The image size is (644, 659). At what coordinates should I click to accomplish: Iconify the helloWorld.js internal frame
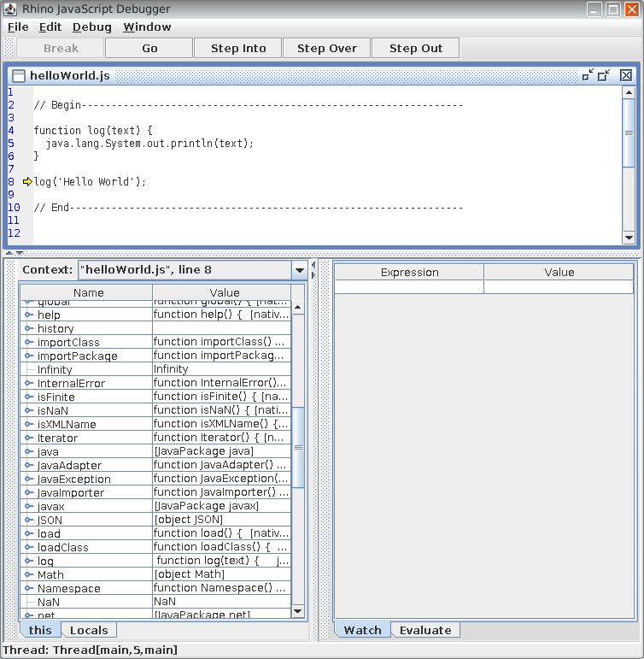588,75
